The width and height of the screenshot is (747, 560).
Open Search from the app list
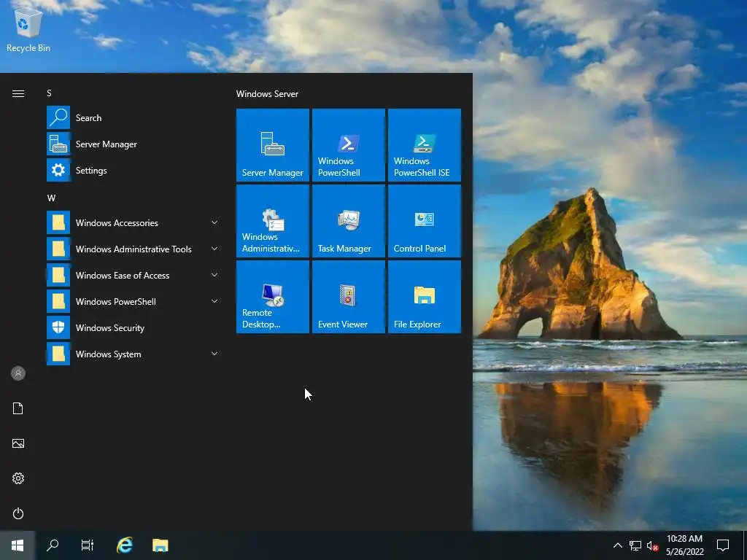point(133,117)
